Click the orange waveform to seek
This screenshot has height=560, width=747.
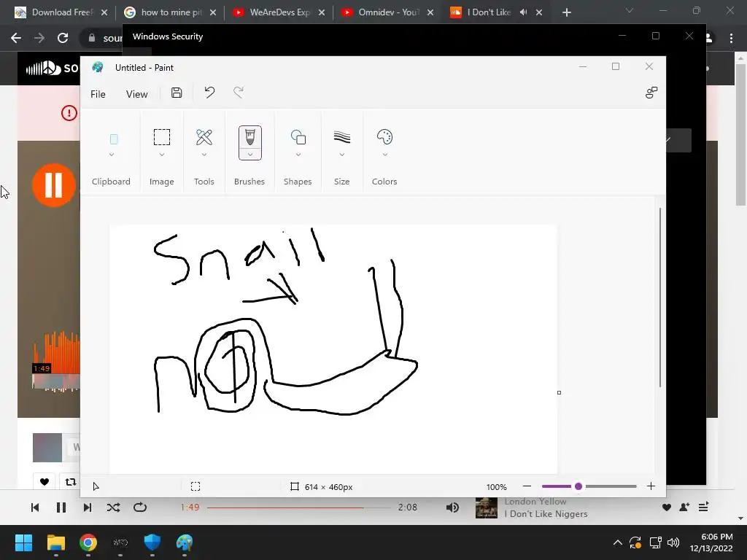56,352
